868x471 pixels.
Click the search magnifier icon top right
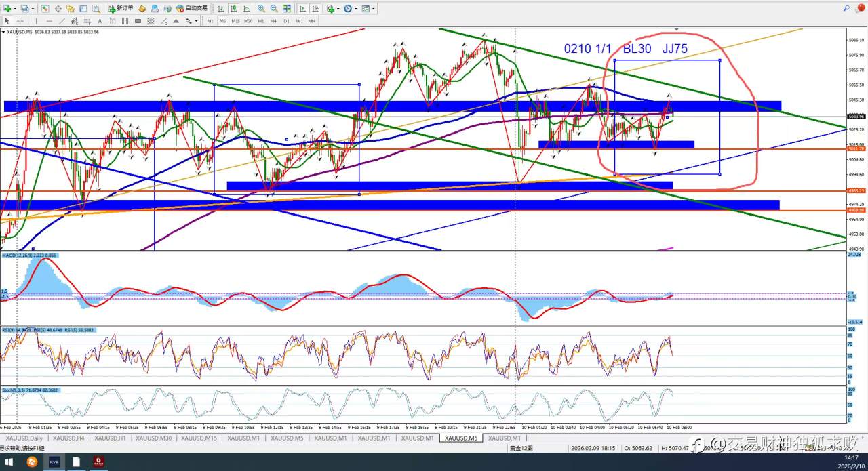(846, 8)
